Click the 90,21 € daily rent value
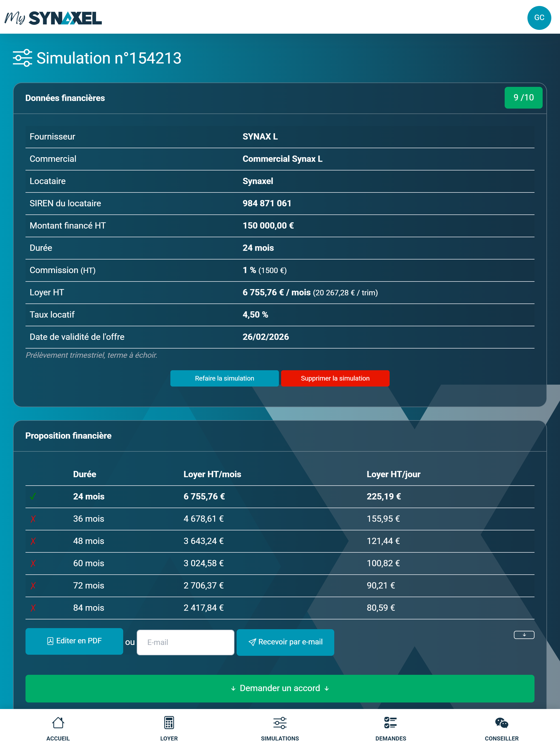The width and height of the screenshot is (560, 747). [x=381, y=585]
